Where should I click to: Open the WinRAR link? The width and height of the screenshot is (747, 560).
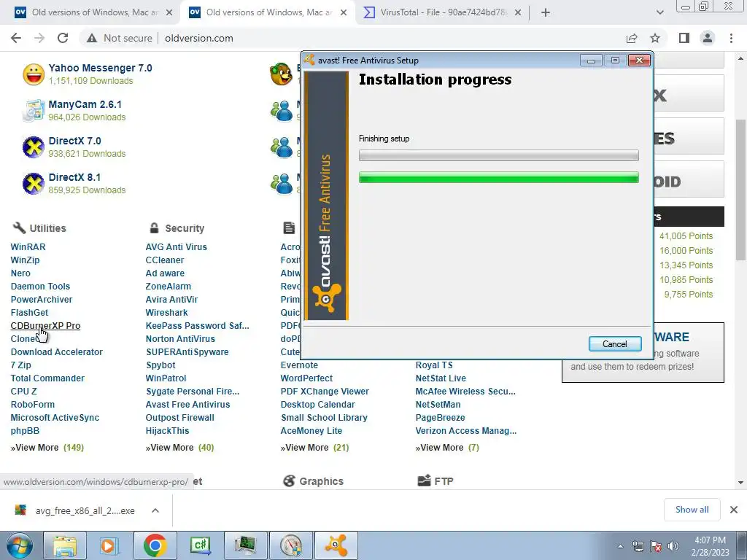click(28, 247)
